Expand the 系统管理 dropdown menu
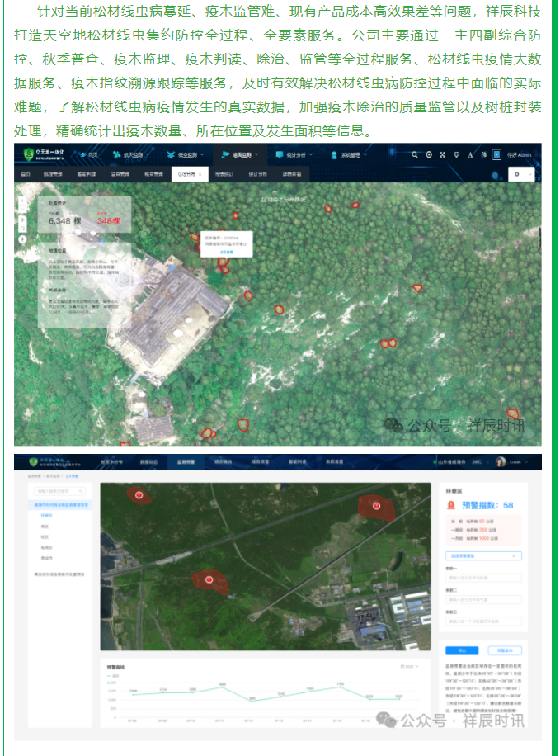The height and width of the screenshot is (756, 560). tap(351, 154)
